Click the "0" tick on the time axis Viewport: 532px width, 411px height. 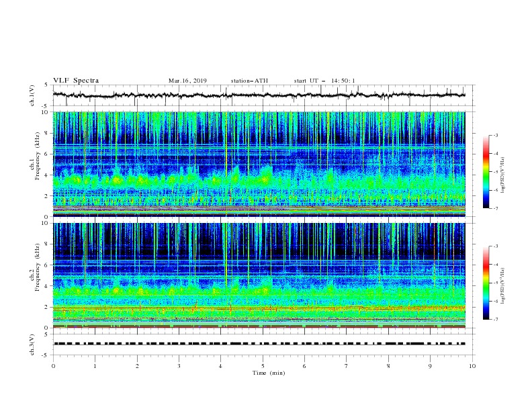(53, 366)
